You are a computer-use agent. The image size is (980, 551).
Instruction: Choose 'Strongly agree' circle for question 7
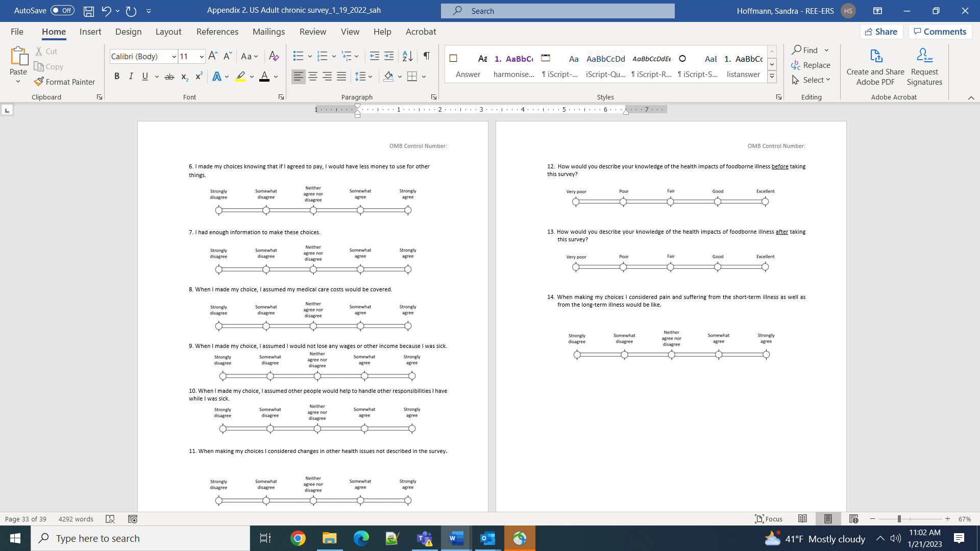coord(408,269)
